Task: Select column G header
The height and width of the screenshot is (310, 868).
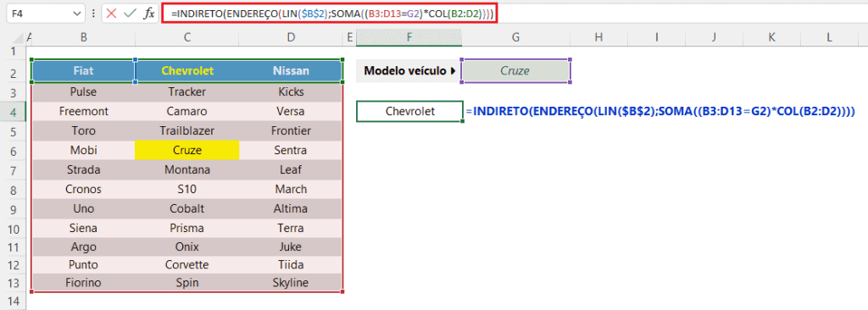Action: [x=515, y=37]
